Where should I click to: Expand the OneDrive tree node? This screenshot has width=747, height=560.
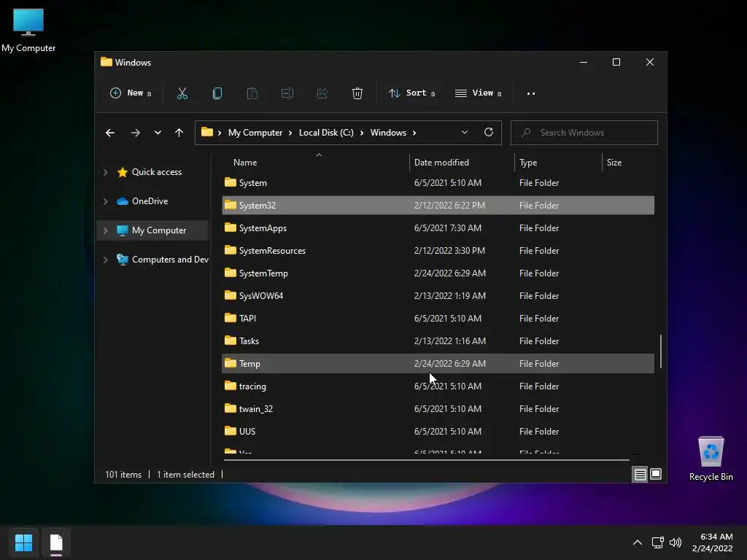pos(105,201)
